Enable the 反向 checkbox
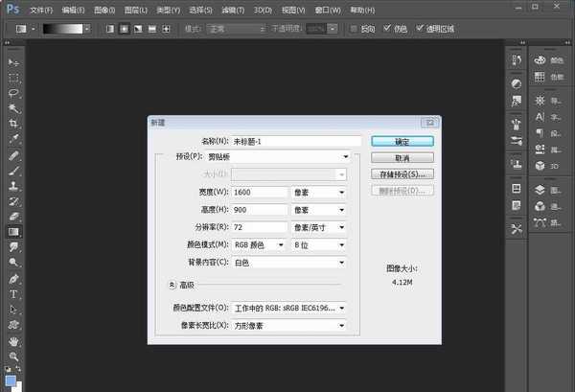575x392 pixels. pyautogui.click(x=356, y=29)
